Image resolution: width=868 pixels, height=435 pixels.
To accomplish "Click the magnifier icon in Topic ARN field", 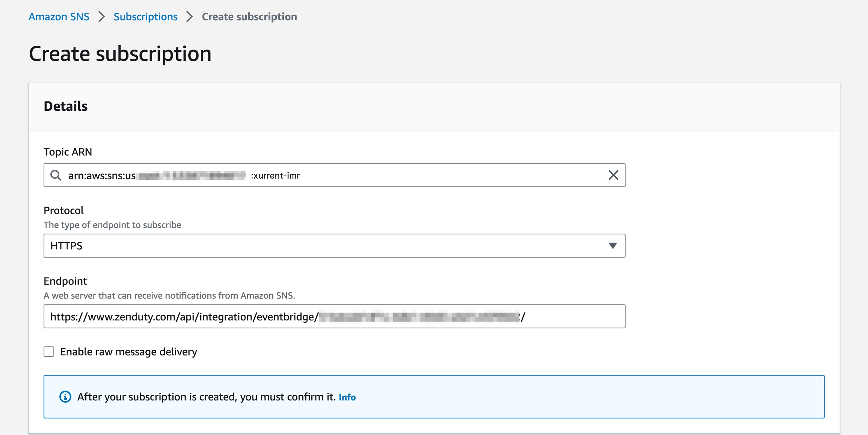I will [x=56, y=175].
